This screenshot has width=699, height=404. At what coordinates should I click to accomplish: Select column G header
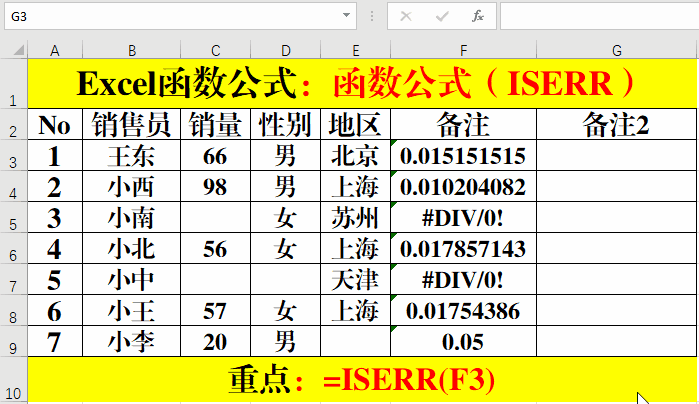(x=617, y=50)
